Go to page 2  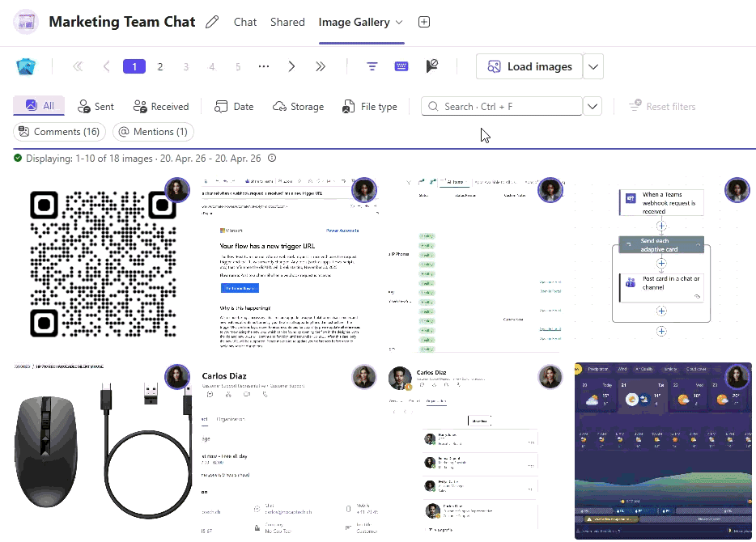(160, 66)
